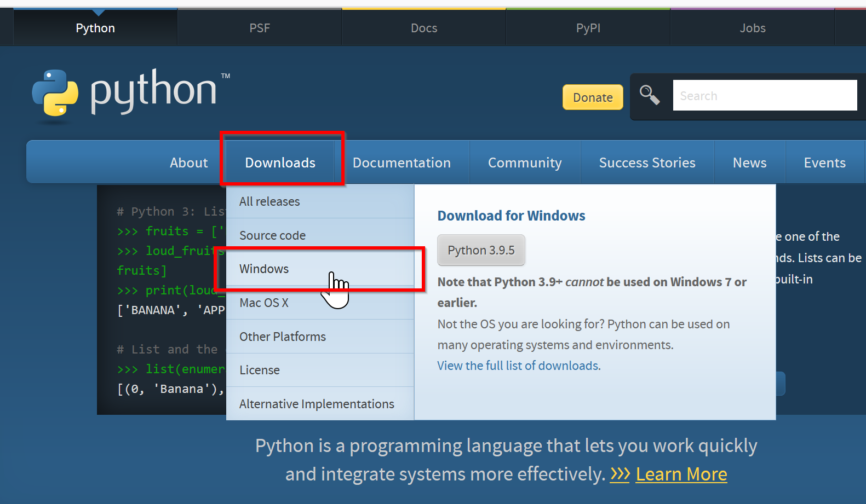This screenshot has width=866, height=504.
Task: Choose Mac OS X in Downloads dropdown
Action: pos(320,303)
